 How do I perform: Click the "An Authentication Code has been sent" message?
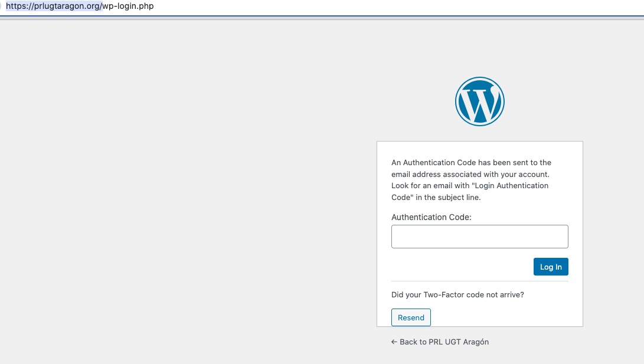(472, 180)
